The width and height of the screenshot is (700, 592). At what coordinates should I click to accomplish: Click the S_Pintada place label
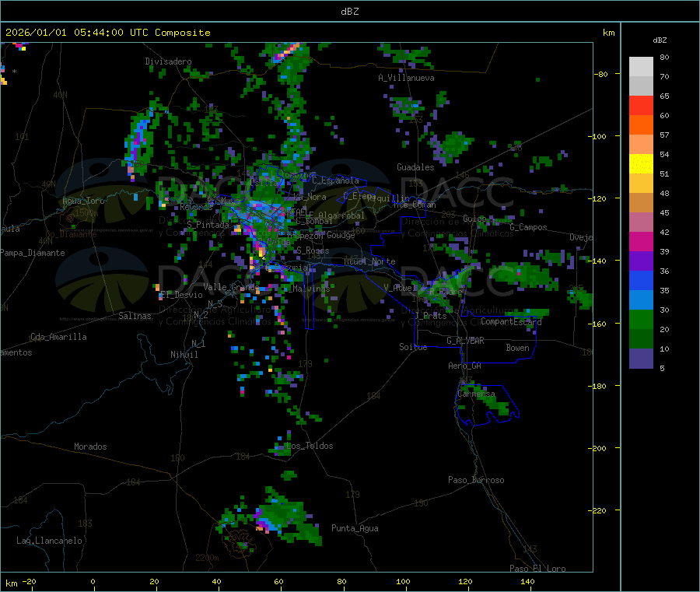click(208, 225)
